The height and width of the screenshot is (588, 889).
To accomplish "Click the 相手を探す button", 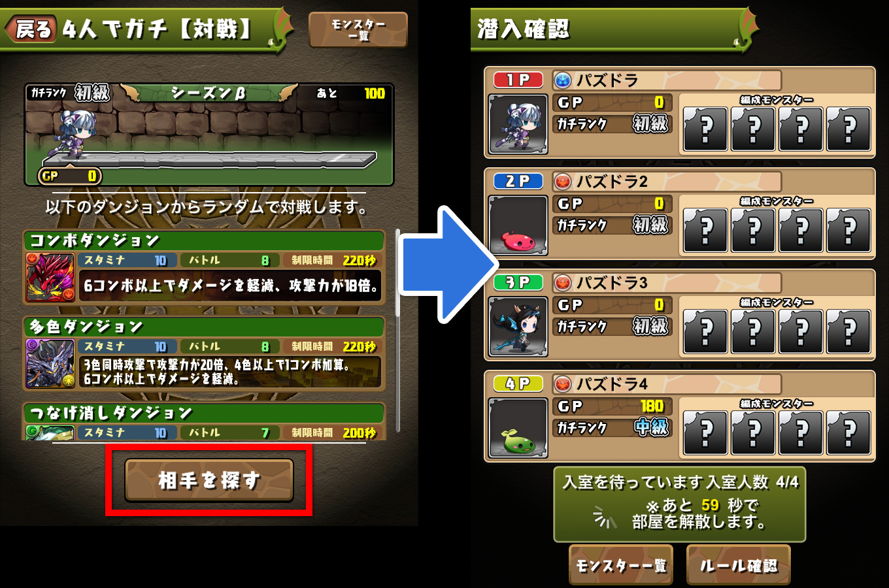I will point(209,480).
